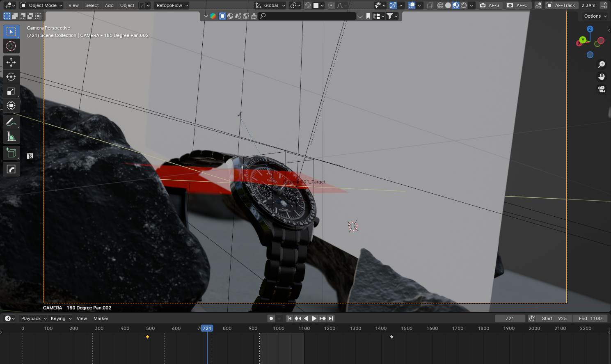Jump to first frame of timeline

(290, 318)
